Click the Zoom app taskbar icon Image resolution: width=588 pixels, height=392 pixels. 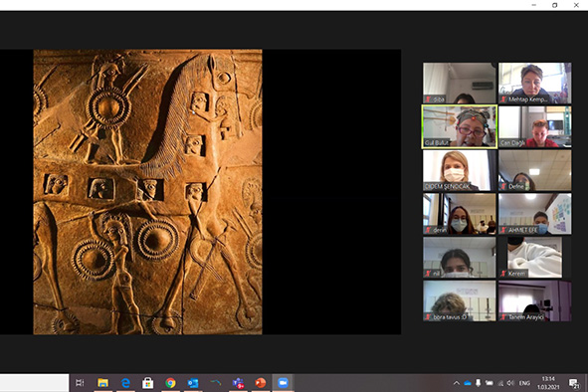click(284, 383)
